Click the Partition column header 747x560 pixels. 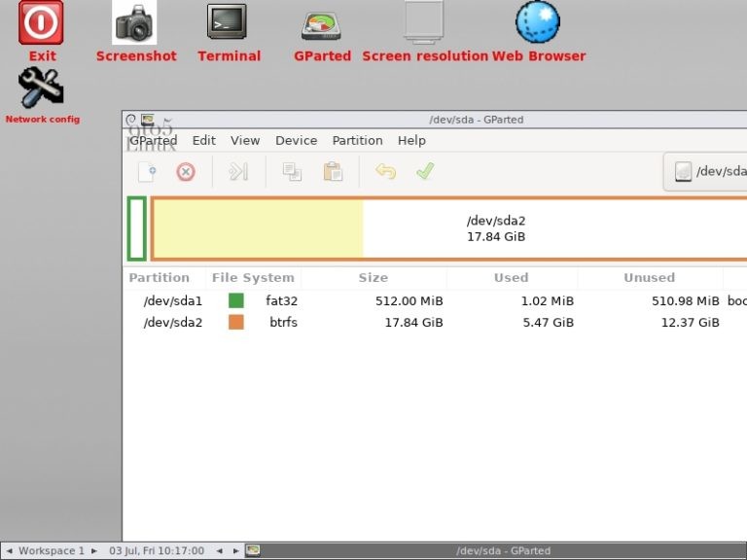(160, 278)
